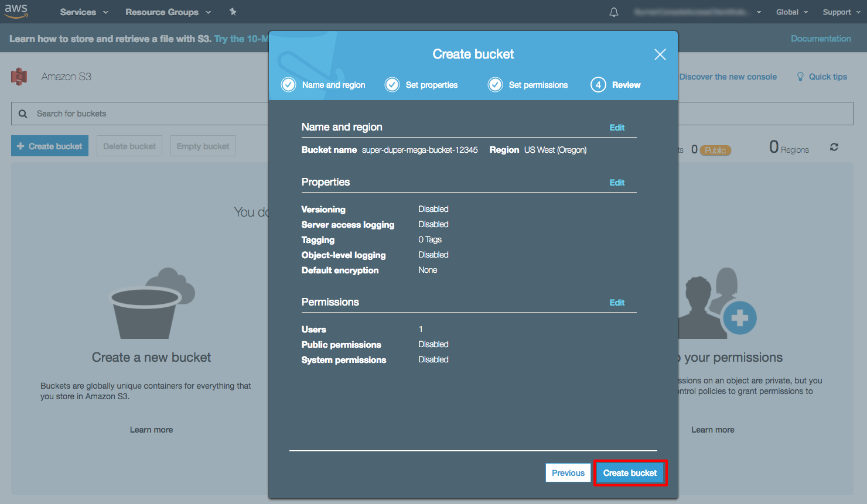Click the Delete bucket button

[129, 146]
